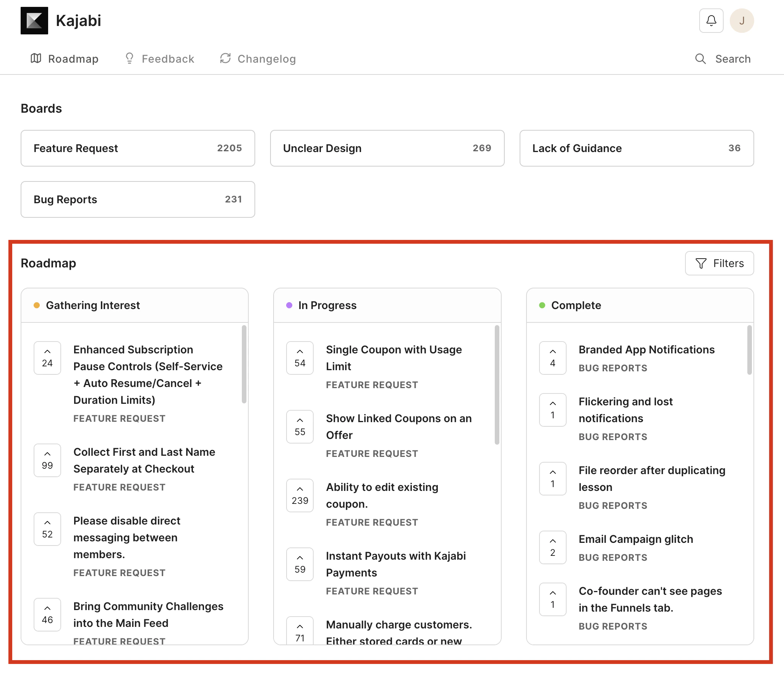
Task: Open File reorder after duplicating lesson post
Action: pos(652,479)
